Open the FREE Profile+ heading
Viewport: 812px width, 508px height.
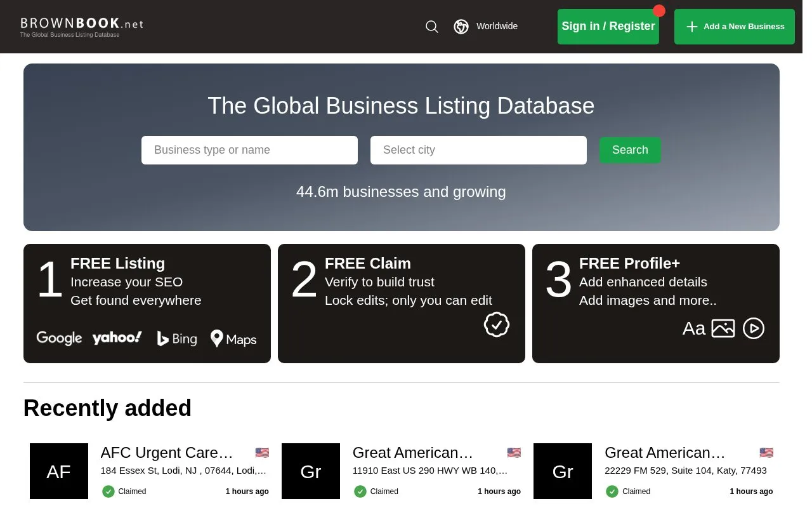pyautogui.click(x=629, y=264)
